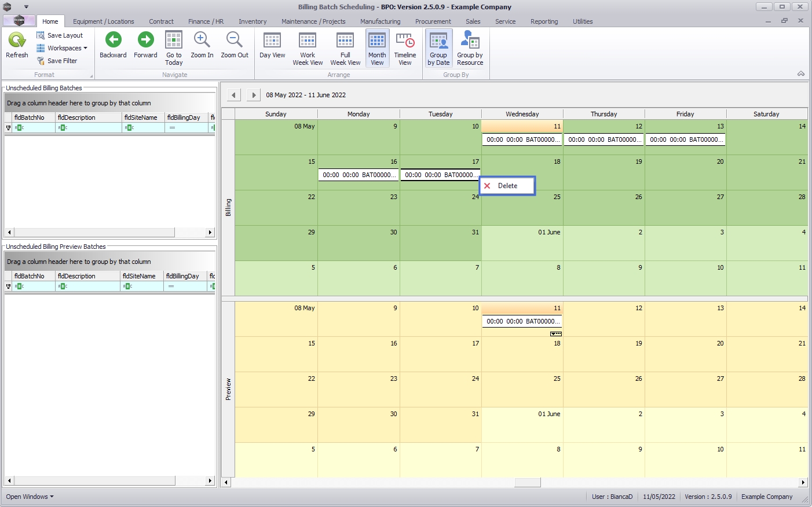
Task: Open the Format group dialog launcher
Action: 91,76
